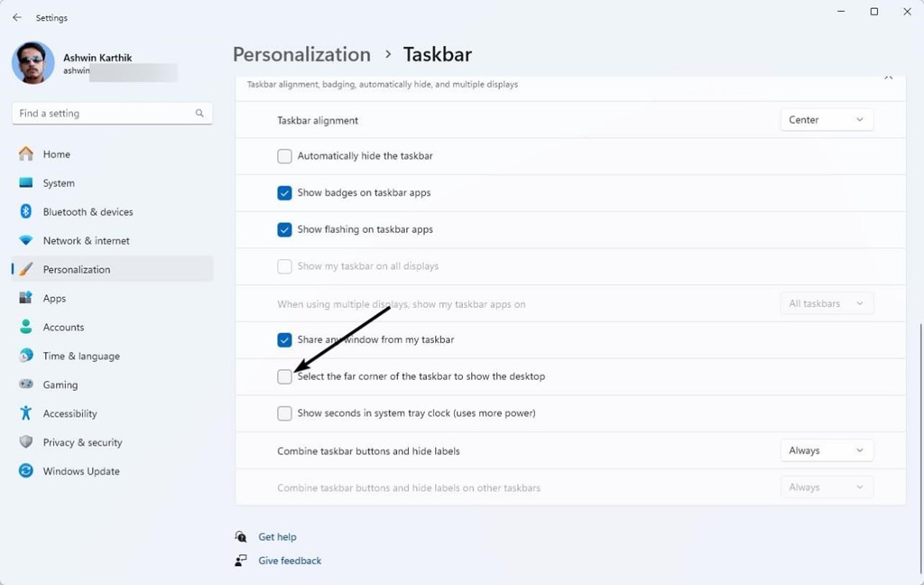Click the Get help link
This screenshot has width=924, height=585.
coord(277,537)
